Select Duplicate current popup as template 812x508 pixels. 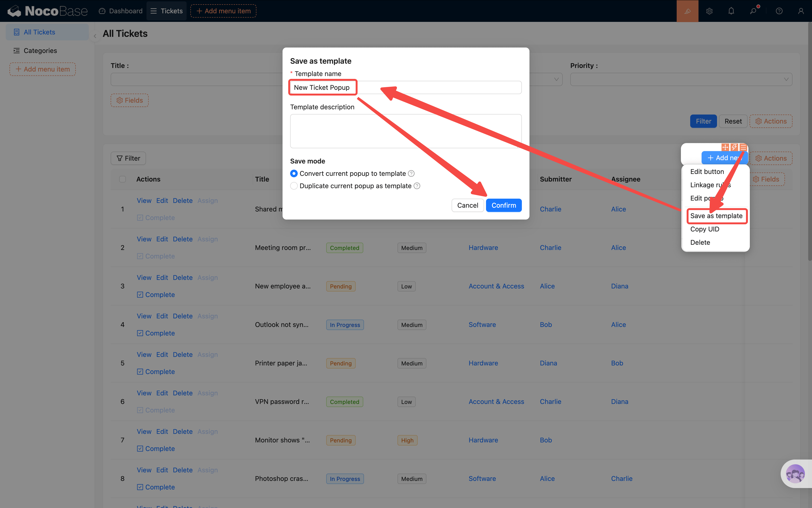294,186
